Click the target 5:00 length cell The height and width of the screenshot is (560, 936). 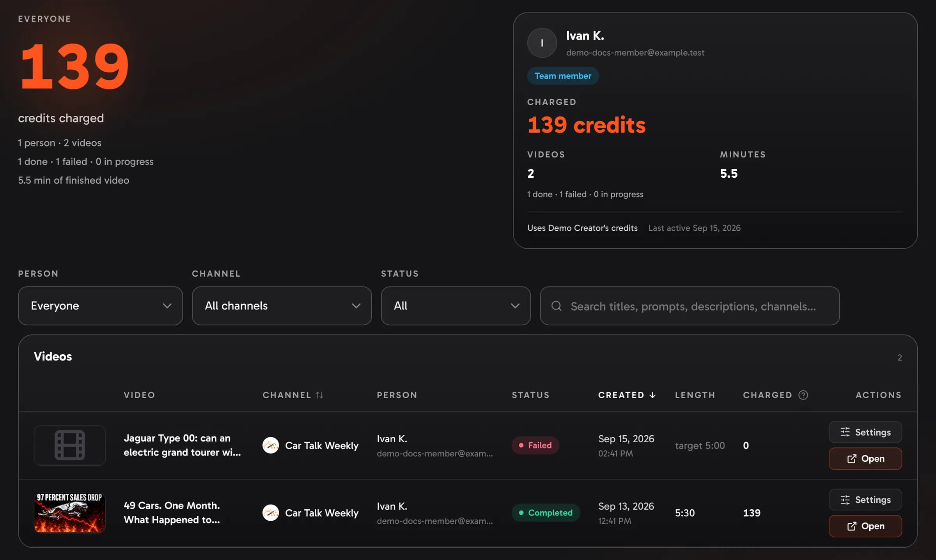[x=700, y=445]
